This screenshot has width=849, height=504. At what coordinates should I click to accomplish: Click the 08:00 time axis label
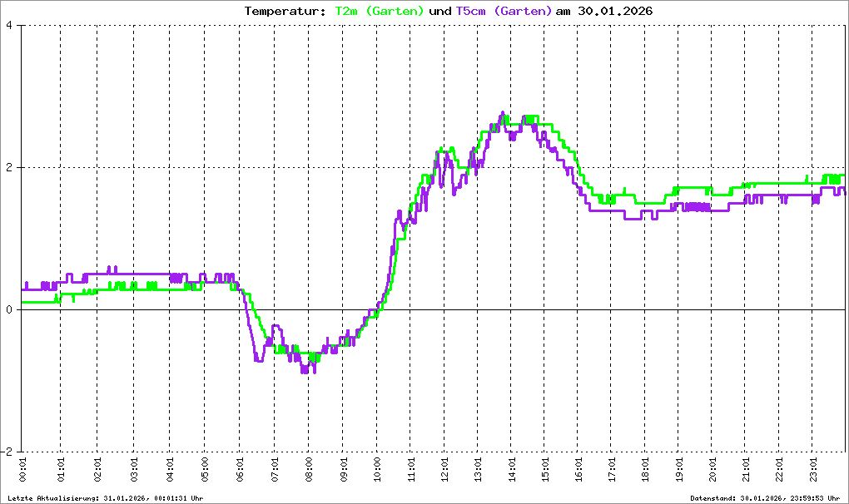pos(308,470)
